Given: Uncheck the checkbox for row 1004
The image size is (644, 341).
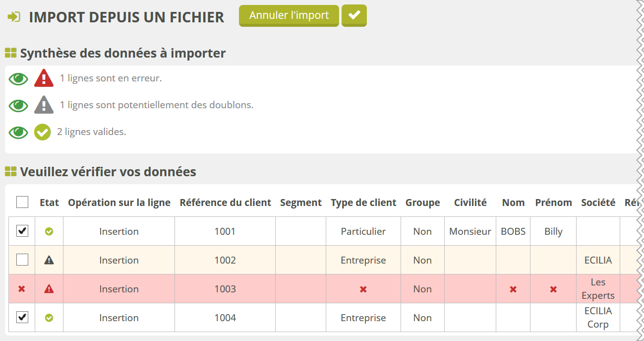Looking at the screenshot, I should pos(22,317).
